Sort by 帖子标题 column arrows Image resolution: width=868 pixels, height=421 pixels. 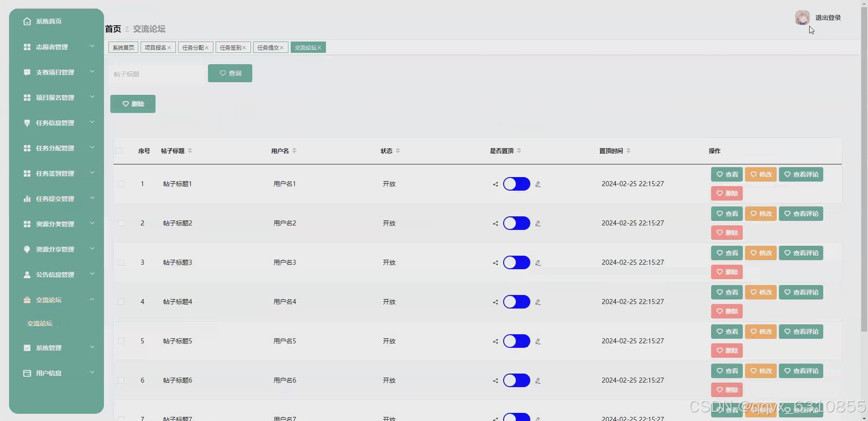pyautogui.click(x=190, y=151)
